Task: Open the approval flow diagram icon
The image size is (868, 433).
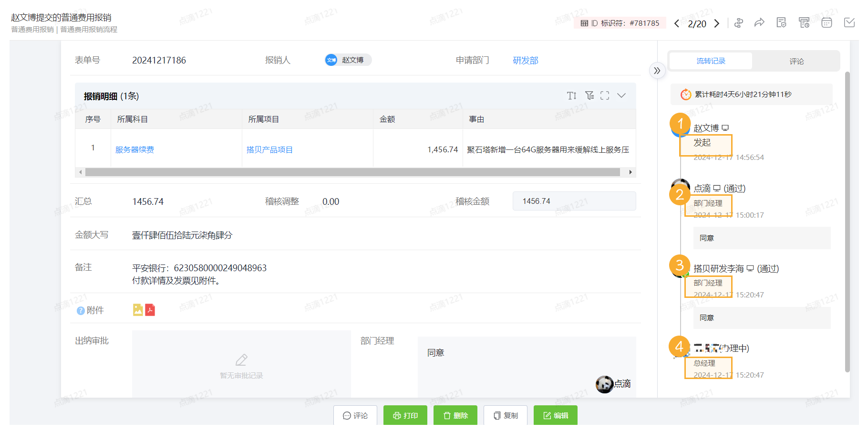Action: 739,22
